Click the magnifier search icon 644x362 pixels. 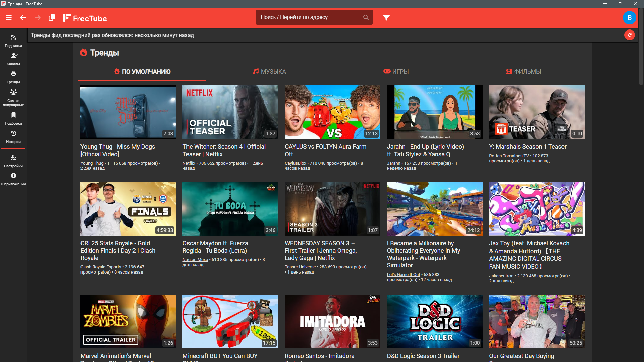pyautogui.click(x=366, y=17)
